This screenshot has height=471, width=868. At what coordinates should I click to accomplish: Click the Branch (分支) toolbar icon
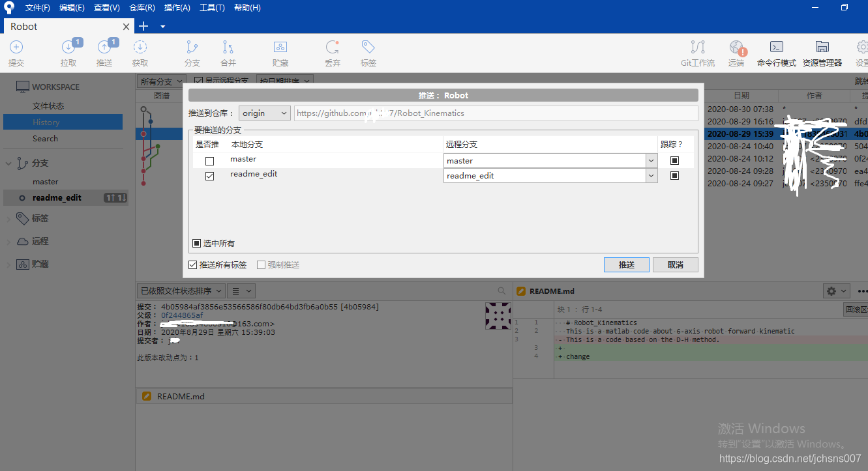(192, 47)
